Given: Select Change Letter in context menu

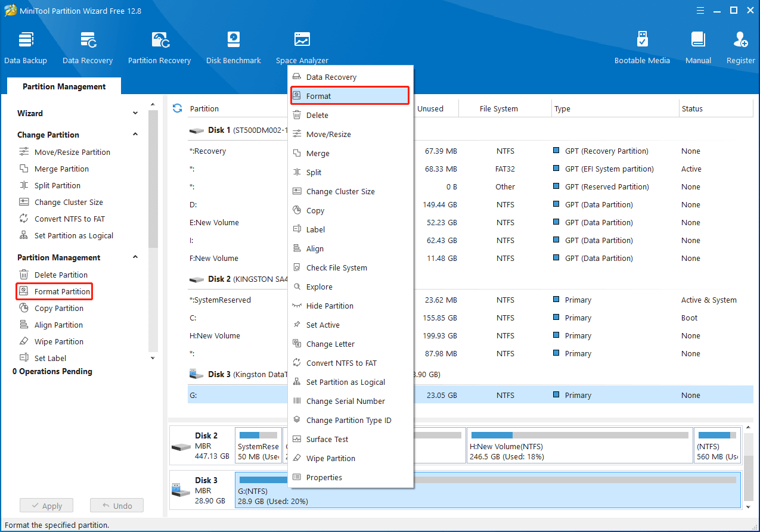Looking at the screenshot, I should coord(350,344).
